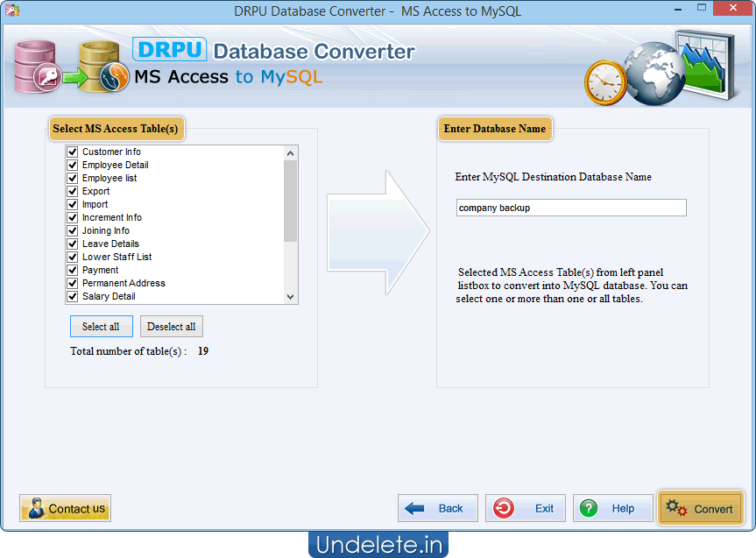
Task: Click the businessman icon on Contact us
Action: point(36,508)
